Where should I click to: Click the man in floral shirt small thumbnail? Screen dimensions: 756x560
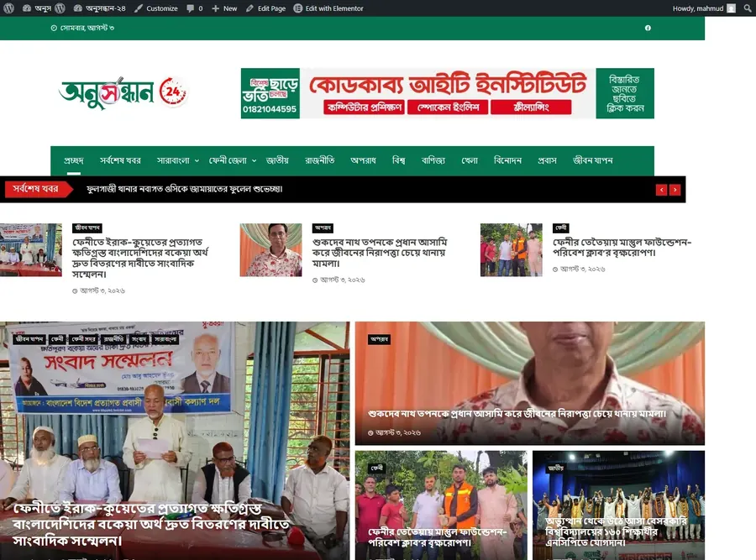coord(271,249)
